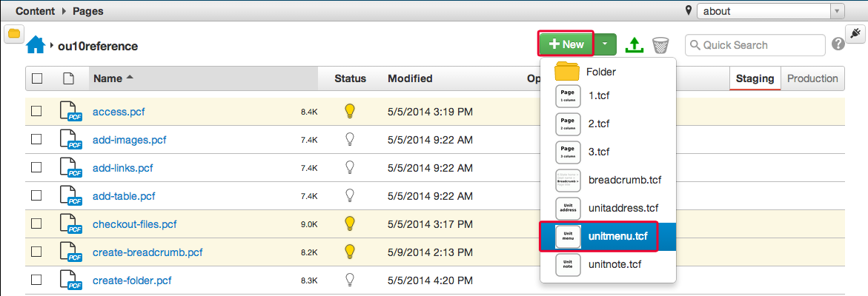The width and height of the screenshot is (868, 296).
Task: Click the green Upload icon
Action: [x=633, y=45]
